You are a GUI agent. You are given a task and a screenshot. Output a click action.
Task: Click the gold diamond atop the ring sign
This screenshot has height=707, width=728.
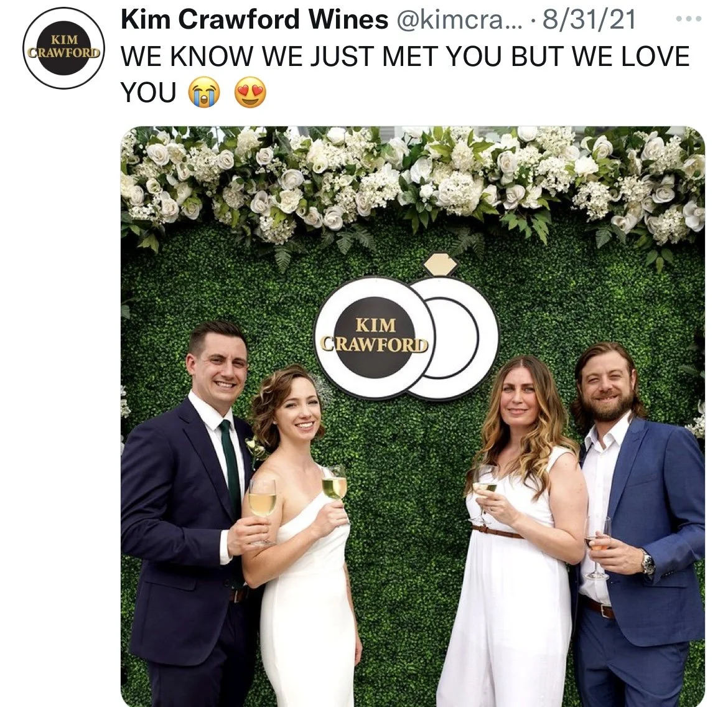tap(440, 265)
